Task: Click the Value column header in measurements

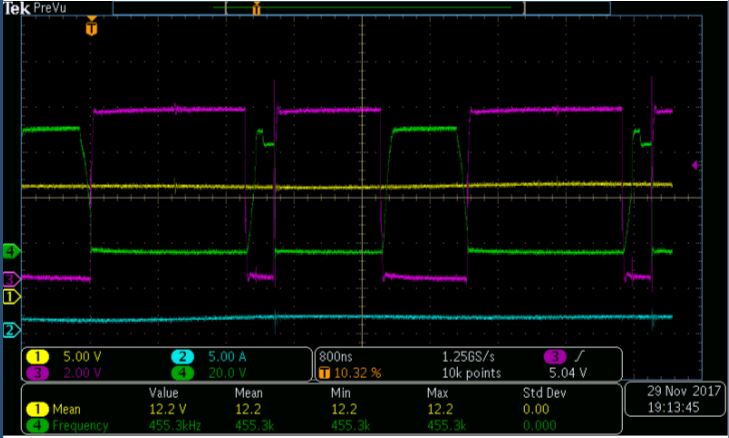Action: point(164,393)
